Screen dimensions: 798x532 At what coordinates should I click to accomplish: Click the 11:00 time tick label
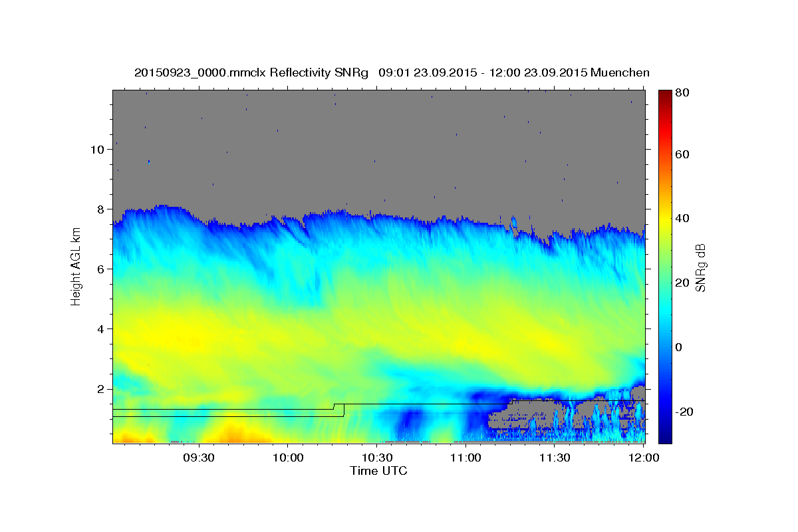[x=465, y=458]
